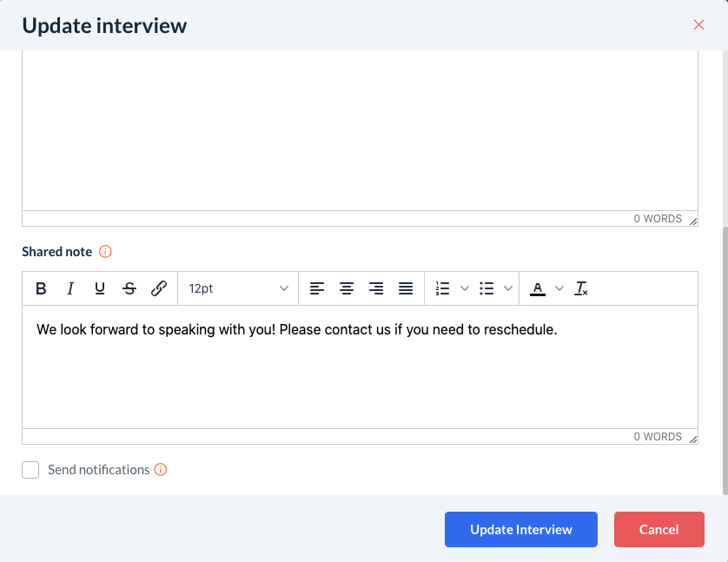This screenshot has height=562, width=728.
Task: Click the Cancel button
Action: (659, 530)
